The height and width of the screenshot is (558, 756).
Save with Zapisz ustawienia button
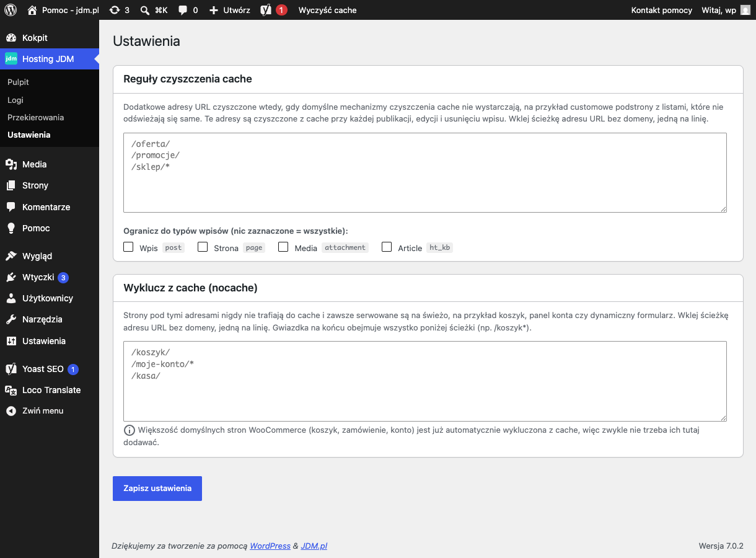point(157,488)
